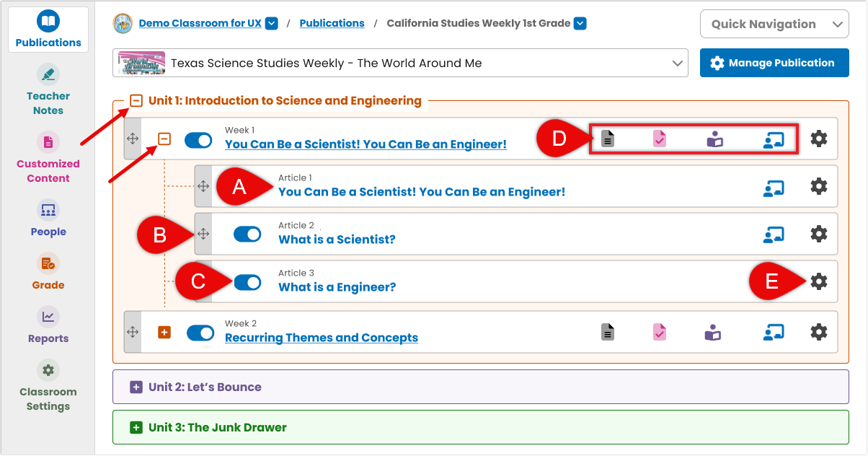Open the Demo Classroom for UX dropdown arrow
Screen dimensions: 868x456
click(272, 23)
